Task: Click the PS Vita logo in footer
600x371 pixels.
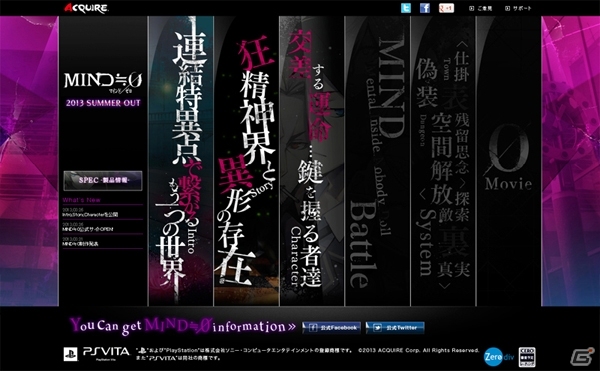Action: (x=106, y=353)
